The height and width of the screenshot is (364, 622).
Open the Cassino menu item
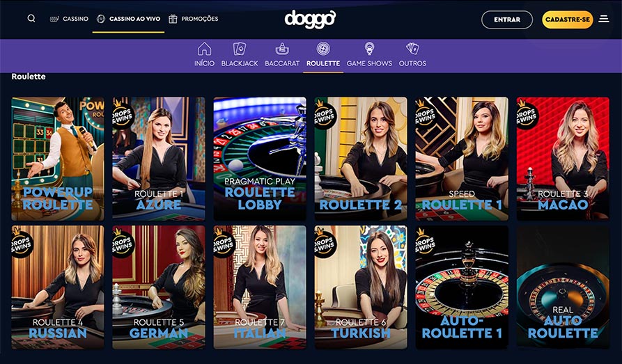click(x=69, y=19)
